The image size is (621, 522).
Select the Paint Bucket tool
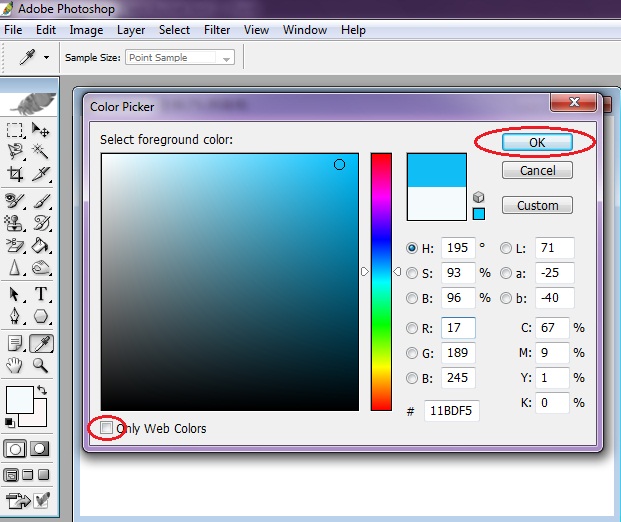point(40,246)
